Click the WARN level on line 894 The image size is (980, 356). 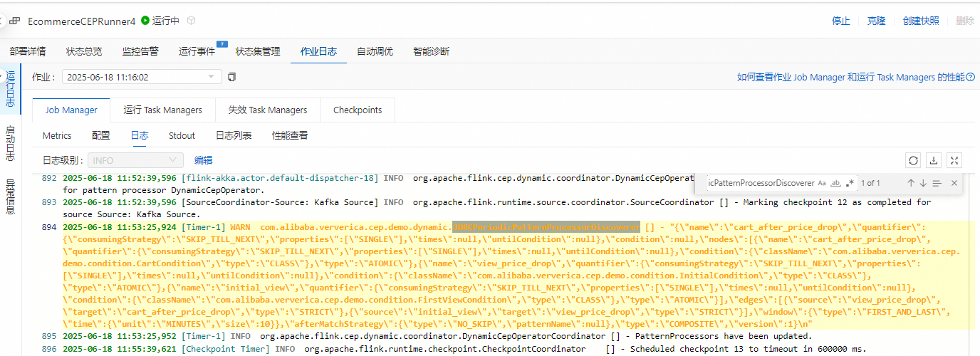point(239,227)
